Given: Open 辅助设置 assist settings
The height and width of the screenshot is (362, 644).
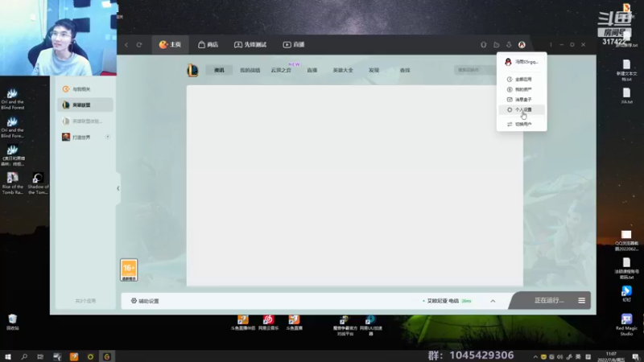Looking at the screenshot, I should [145, 301].
